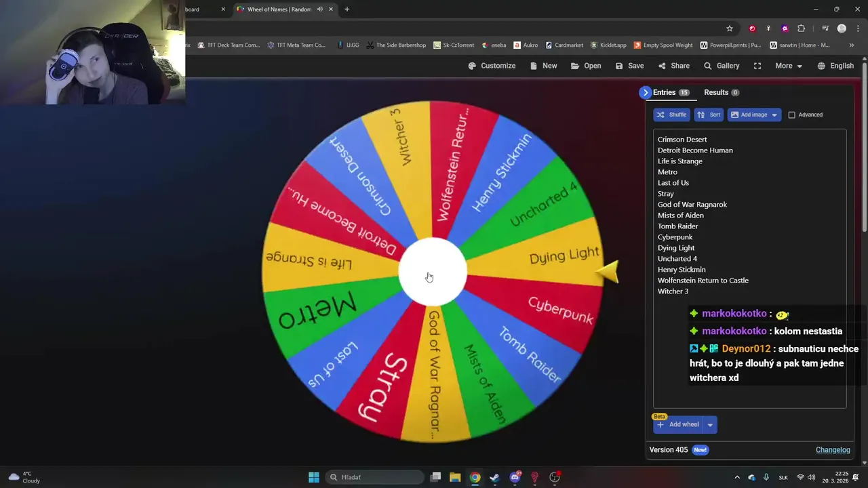Bookmark this page star icon

click(730, 28)
